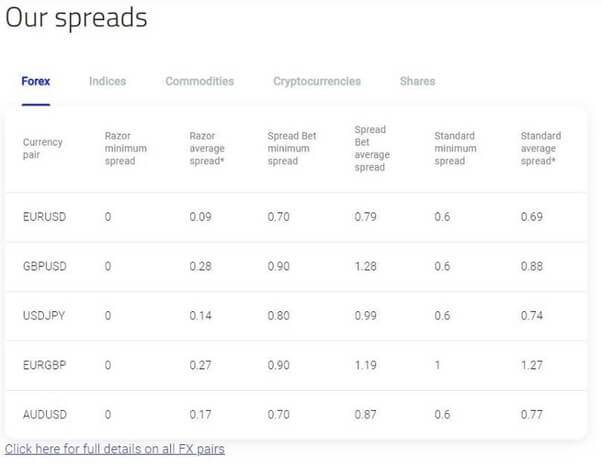Select the GBPUSD currency pair
Screen dimensions: 602x468
[45, 266]
